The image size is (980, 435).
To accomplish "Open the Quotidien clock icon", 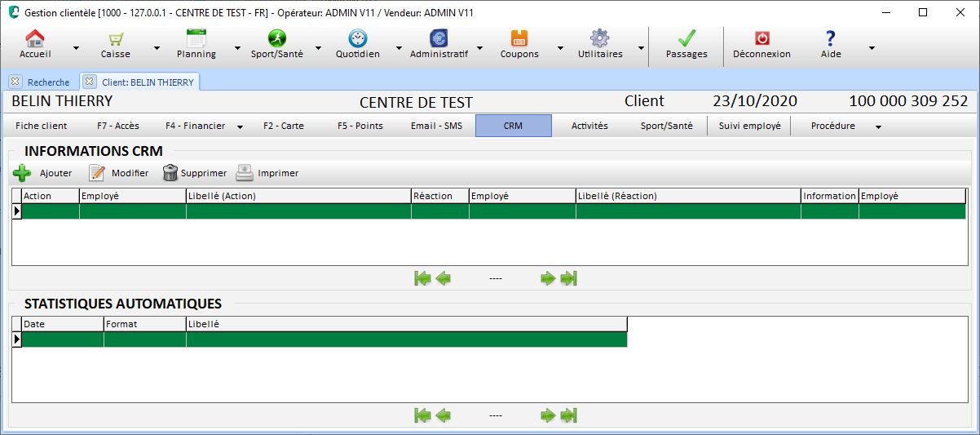I will point(357,38).
